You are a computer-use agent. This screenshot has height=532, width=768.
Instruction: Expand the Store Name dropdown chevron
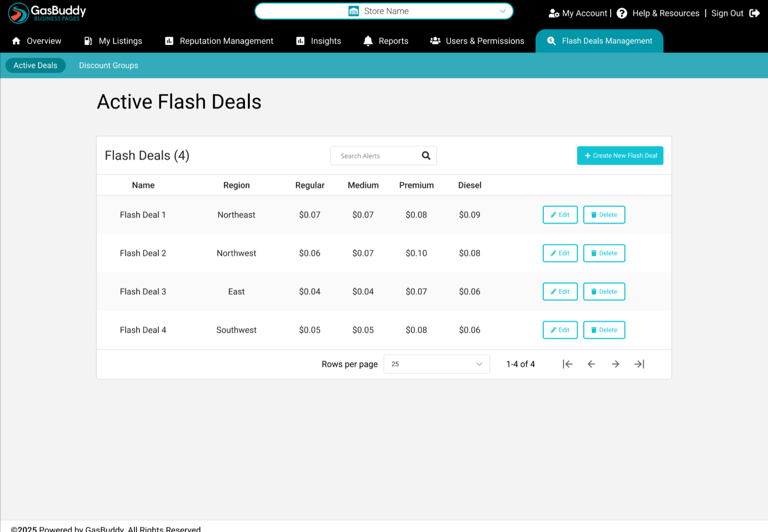click(502, 11)
